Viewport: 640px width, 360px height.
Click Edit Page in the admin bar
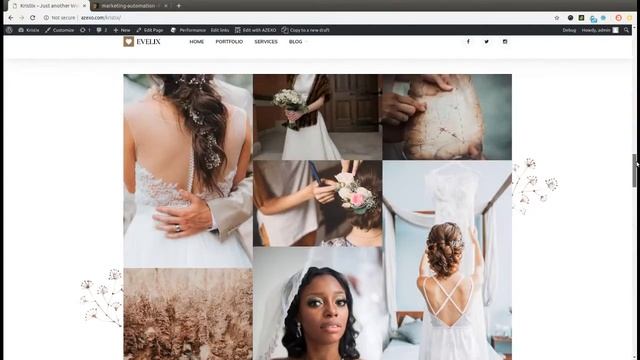point(150,30)
